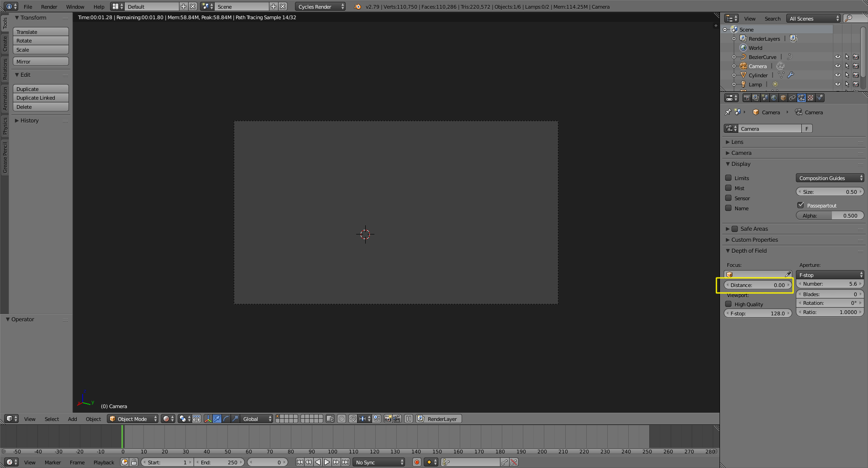Click the use preview range clock icon

(125, 462)
